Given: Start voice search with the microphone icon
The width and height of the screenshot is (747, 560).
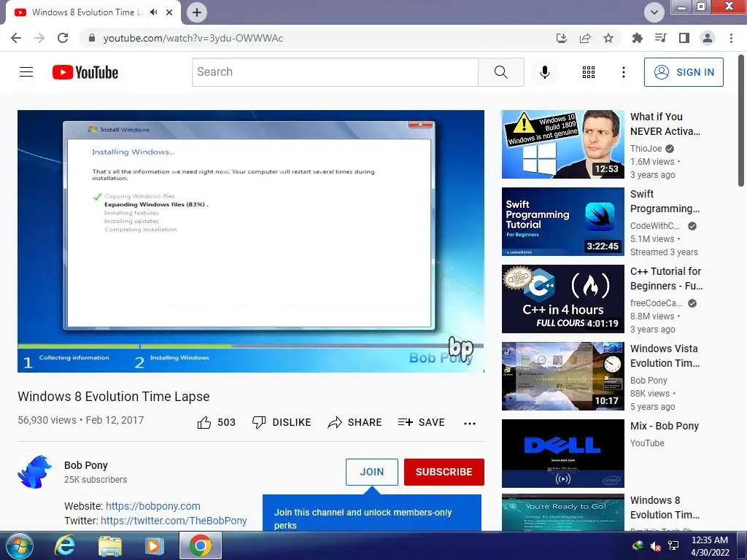Looking at the screenshot, I should coord(544,72).
